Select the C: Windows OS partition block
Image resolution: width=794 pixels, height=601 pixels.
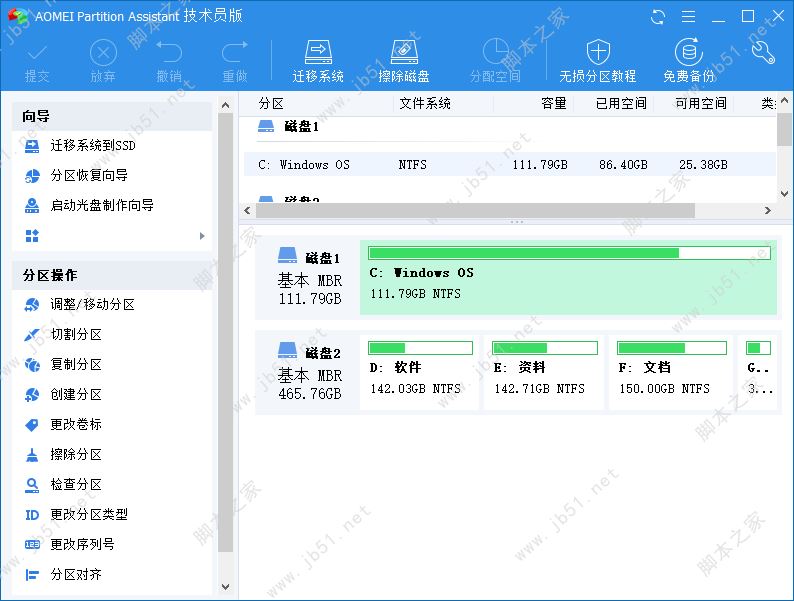click(568, 277)
